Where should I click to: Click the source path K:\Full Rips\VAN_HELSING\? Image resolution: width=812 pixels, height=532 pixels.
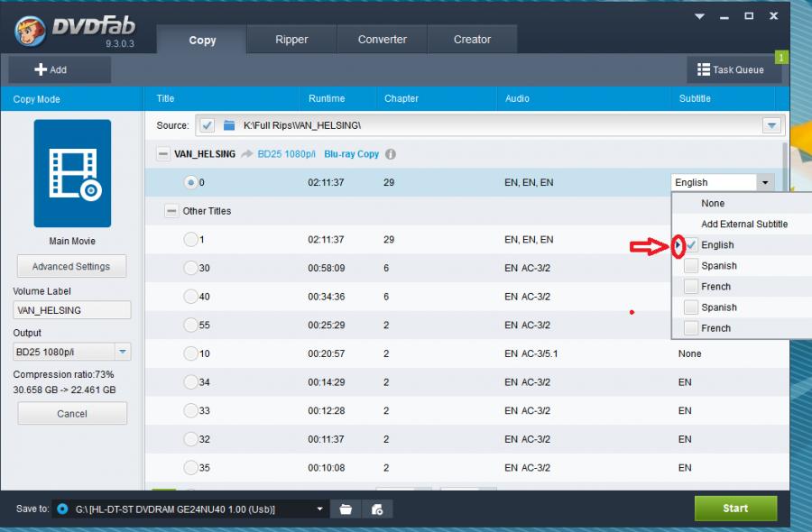pos(302,125)
